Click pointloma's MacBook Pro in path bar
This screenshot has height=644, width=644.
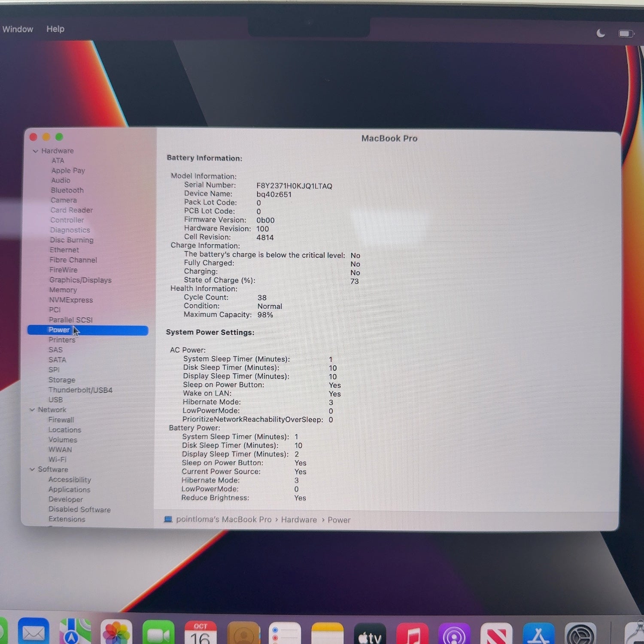[x=223, y=519]
